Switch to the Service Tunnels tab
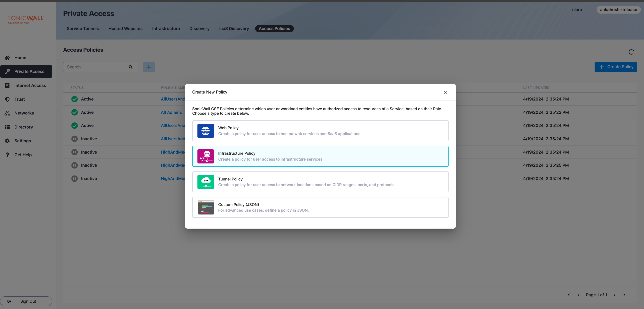This screenshot has height=309, width=644. pyautogui.click(x=83, y=28)
